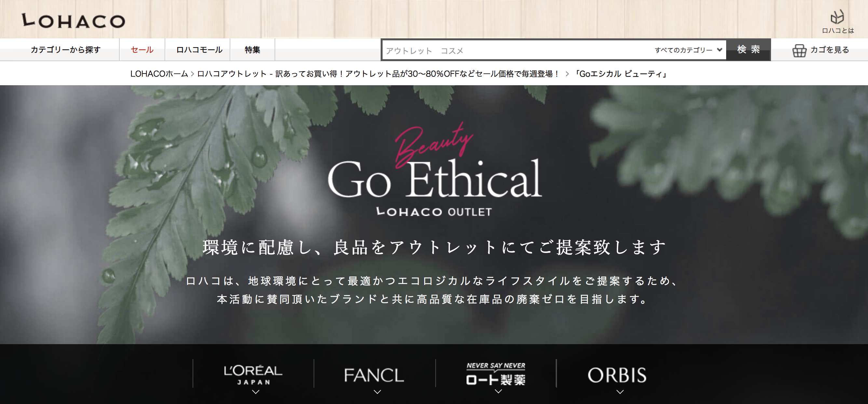Viewport: 868px width, 404px height.
Task: Expand the chevron under FANCL
Action: [x=377, y=392]
